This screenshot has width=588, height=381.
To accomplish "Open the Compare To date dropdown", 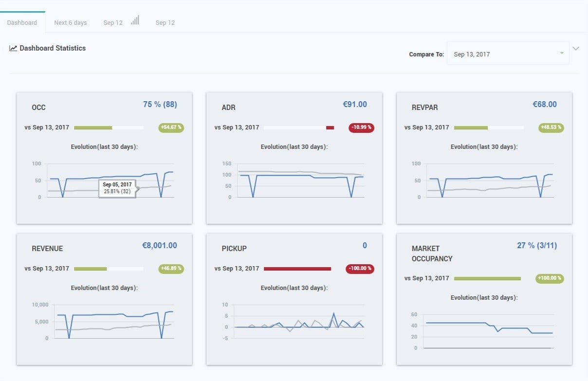I will pyautogui.click(x=508, y=54).
